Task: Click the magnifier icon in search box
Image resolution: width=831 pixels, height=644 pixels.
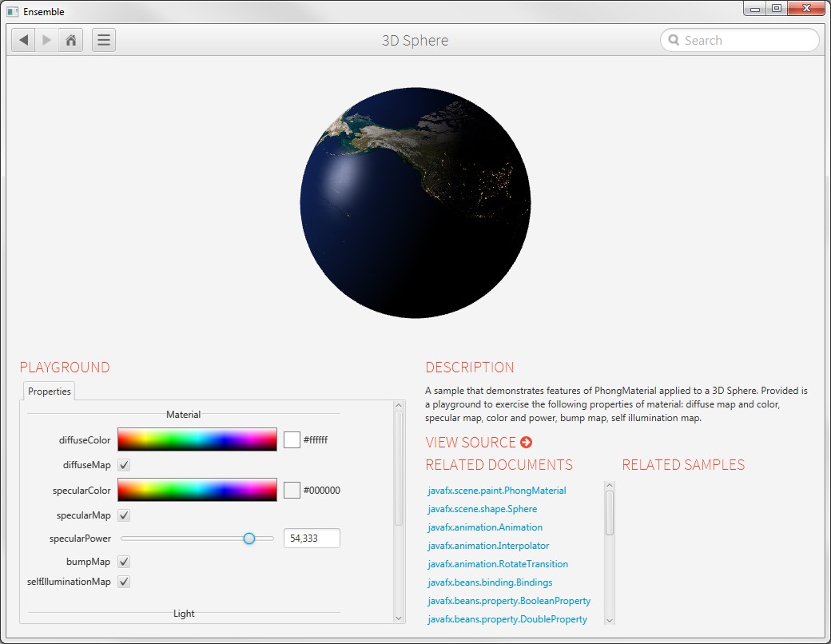Action: click(674, 41)
